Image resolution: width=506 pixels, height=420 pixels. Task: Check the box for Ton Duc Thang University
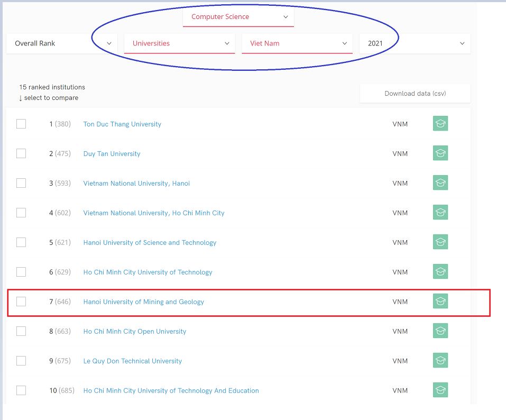click(21, 124)
